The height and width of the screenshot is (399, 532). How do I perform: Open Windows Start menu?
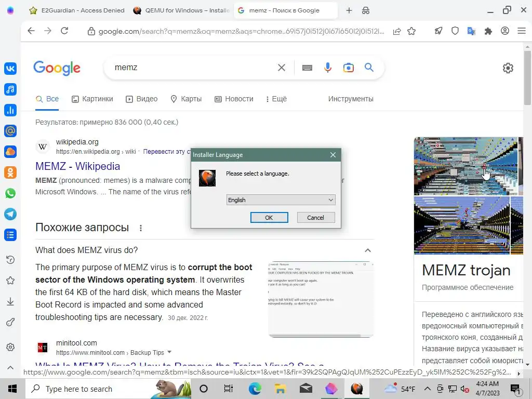pyautogui.click(x=12, y=389)
